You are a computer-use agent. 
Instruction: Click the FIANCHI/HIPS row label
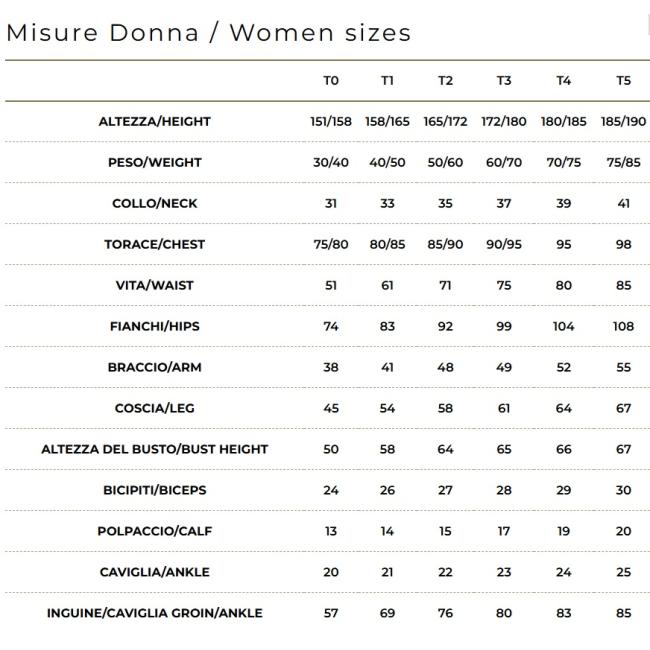coord(155,326)
